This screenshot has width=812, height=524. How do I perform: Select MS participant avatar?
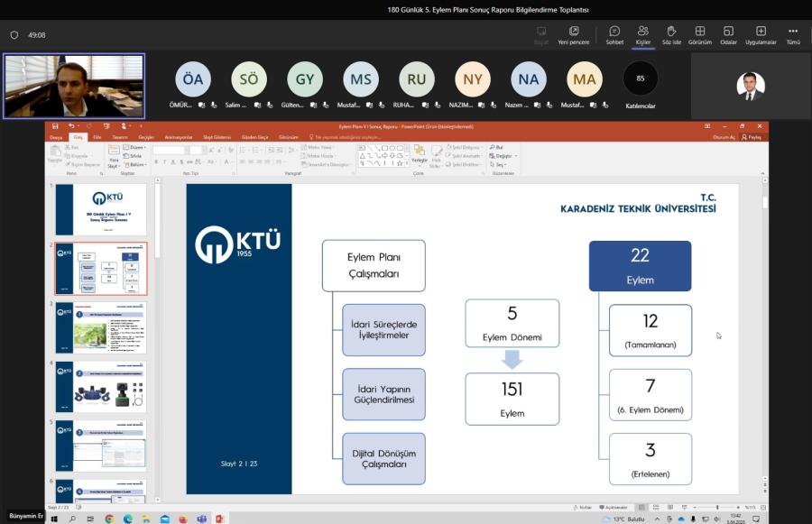(x=361, y=79)
